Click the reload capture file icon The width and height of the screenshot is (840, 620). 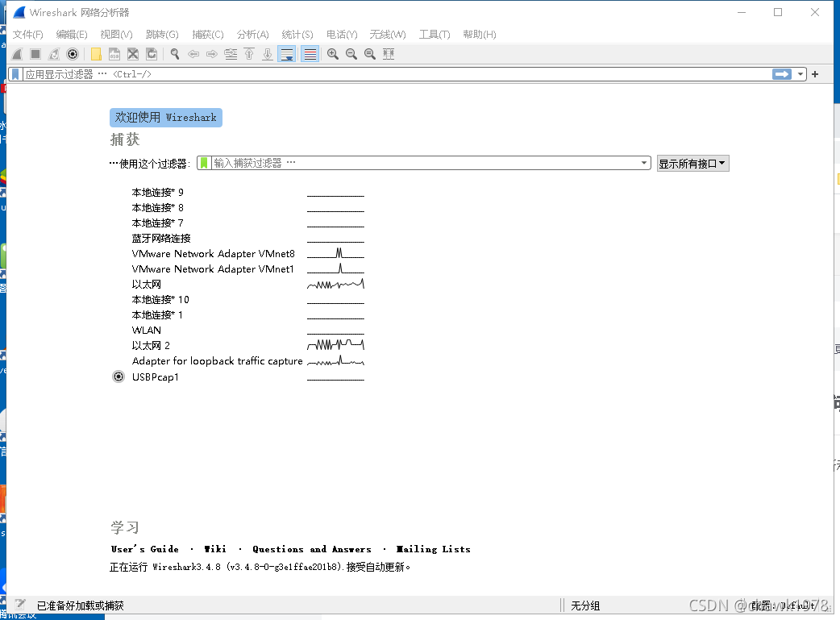(152, 54)
